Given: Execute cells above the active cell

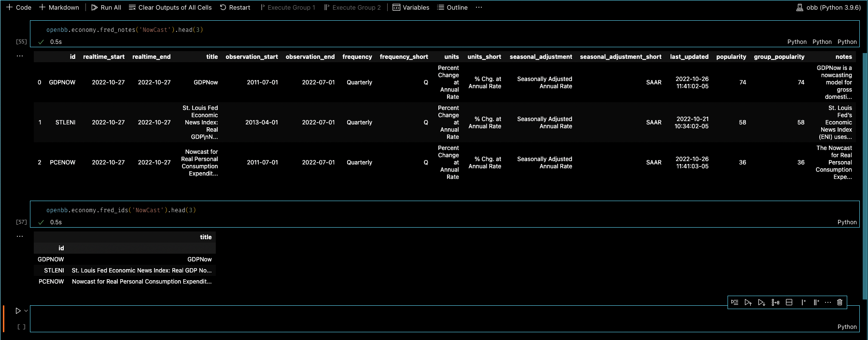Looking at the screenshot, I should tap(748, 302).
